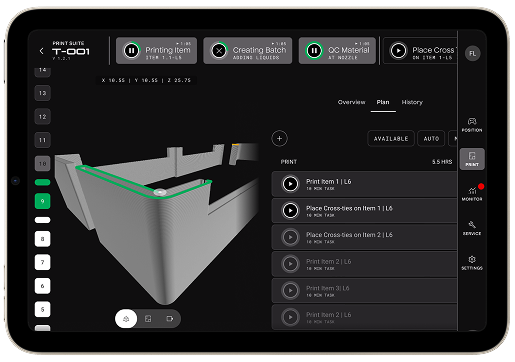This screenshot has height=362, width=515.
Task: Cancel the Creating Batch task
Action: pos(219,51)
